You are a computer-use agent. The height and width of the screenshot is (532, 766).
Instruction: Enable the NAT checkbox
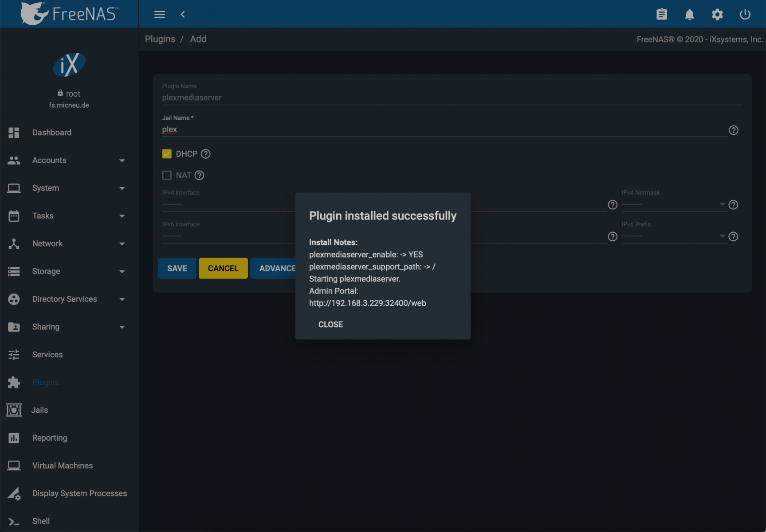[x=167, y=175]
